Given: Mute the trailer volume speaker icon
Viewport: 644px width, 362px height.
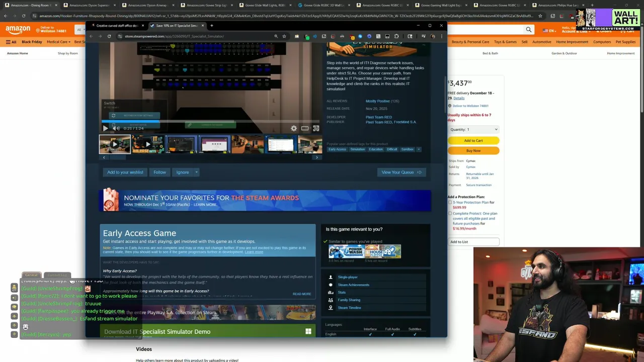Looking at the screenshot, I should pyautogui.click(x=116, y=128).
